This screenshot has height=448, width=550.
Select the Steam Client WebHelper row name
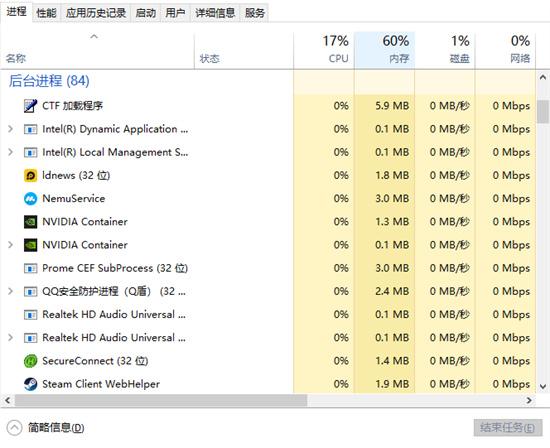[101, 384]
